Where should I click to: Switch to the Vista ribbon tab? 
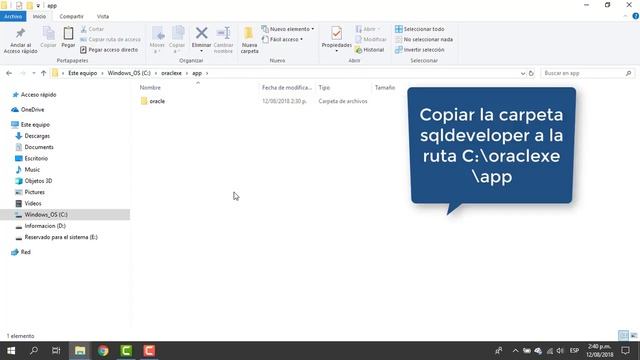coord(103,16)
